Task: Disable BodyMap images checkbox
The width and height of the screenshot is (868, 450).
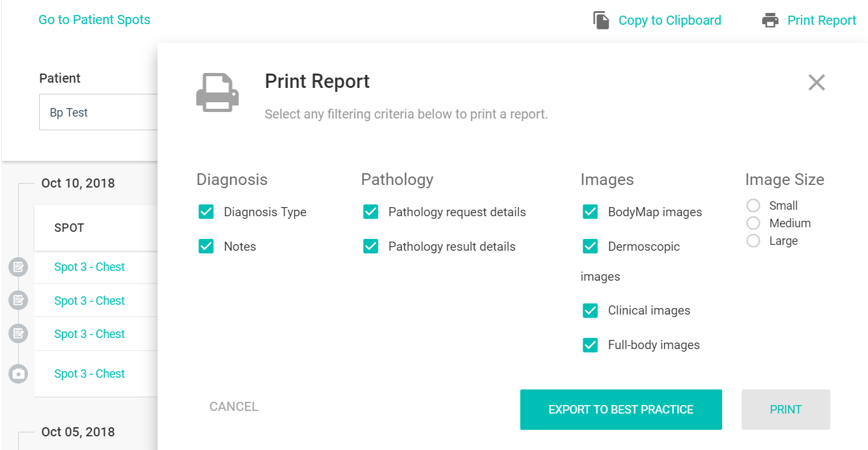Action: click(591, 212)
